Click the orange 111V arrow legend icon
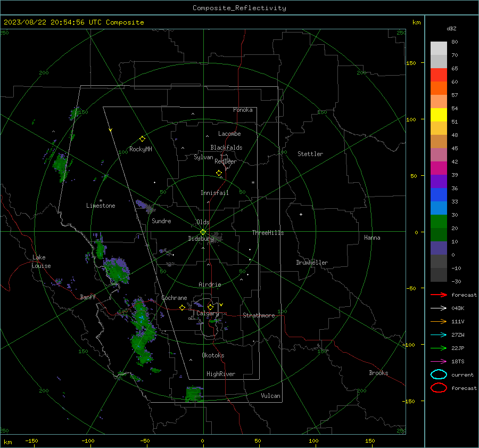This screenshot has height=448, width=479. tap(439, 321)
